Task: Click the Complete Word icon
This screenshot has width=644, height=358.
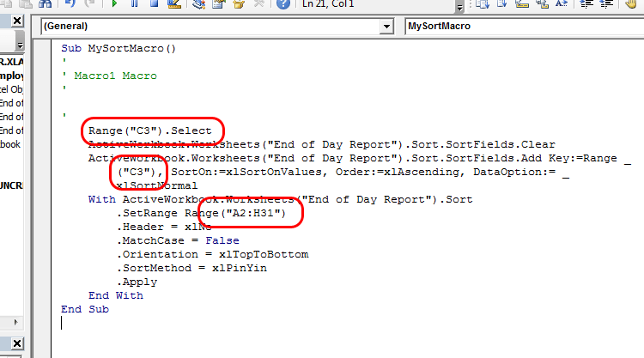Action: (562, 3)
